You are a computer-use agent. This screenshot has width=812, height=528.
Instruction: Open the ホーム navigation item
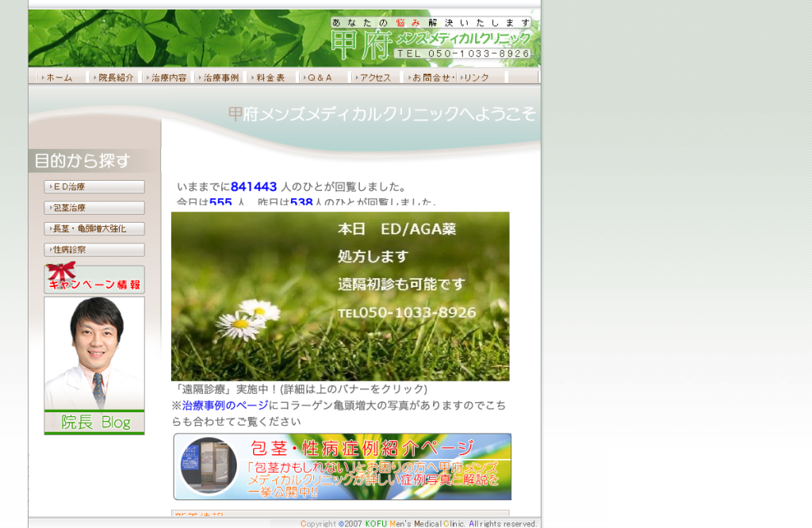[x=59, y=77]
